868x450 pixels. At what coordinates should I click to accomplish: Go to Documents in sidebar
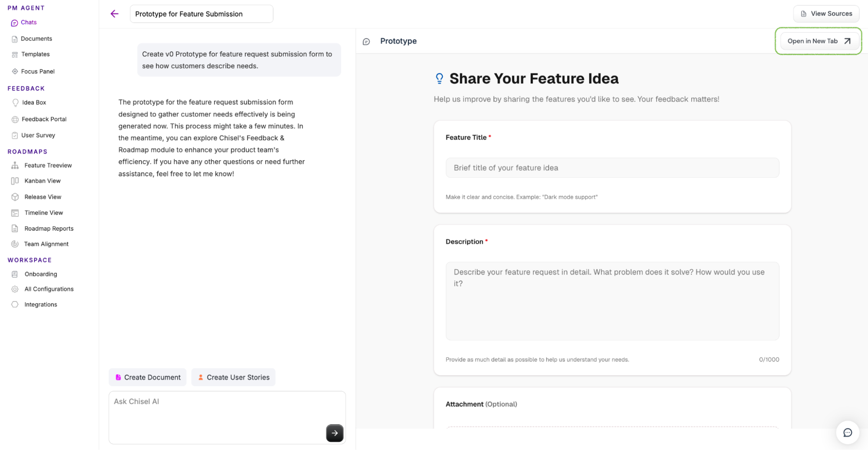36,39
